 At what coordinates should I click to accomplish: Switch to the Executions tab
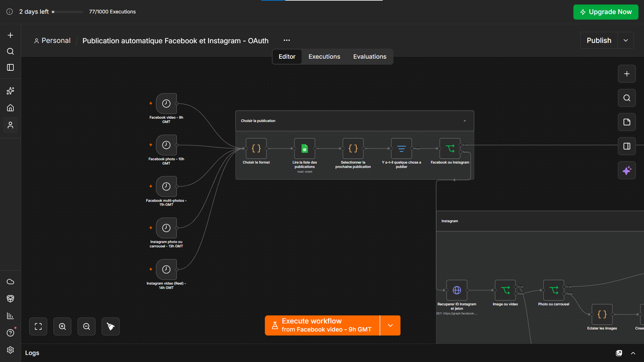(x=324, y=57)
